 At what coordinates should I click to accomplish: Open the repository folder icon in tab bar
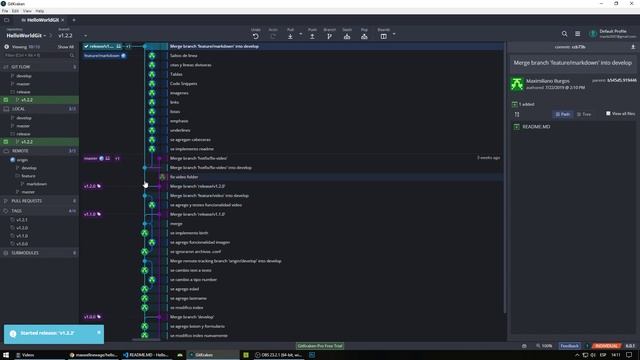[7, 20]
